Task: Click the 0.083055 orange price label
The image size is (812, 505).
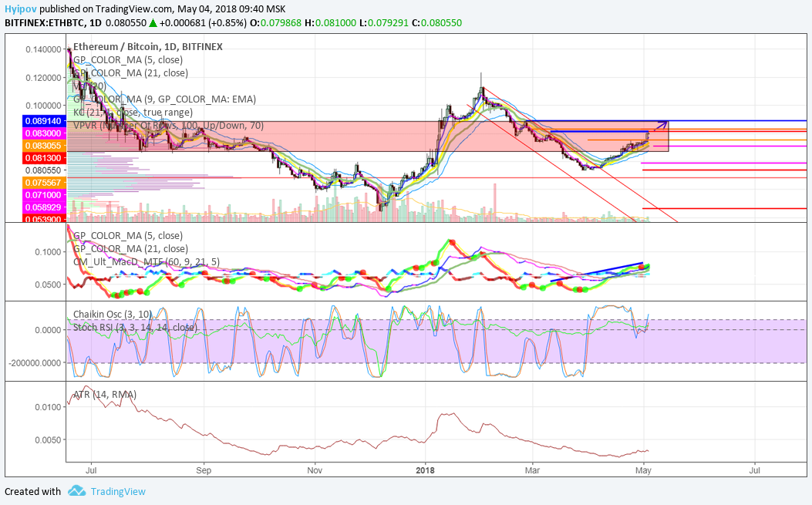Action: click(x=44, y=146)
